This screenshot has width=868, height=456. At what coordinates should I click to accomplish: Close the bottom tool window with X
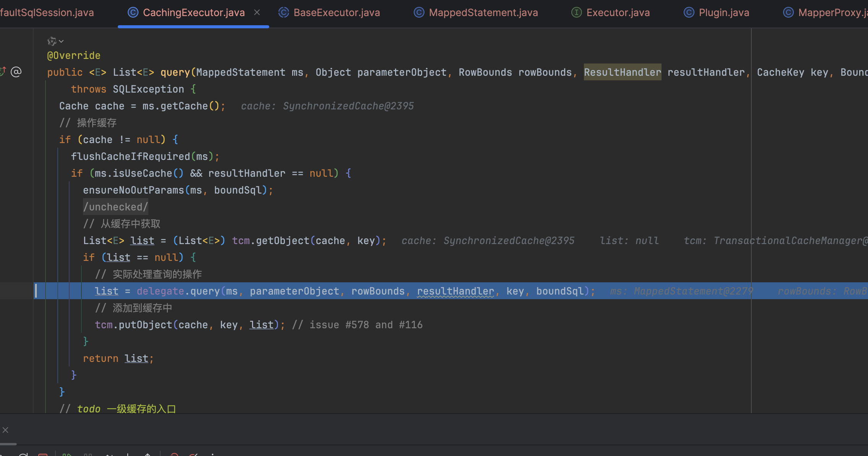coord(5,430)
